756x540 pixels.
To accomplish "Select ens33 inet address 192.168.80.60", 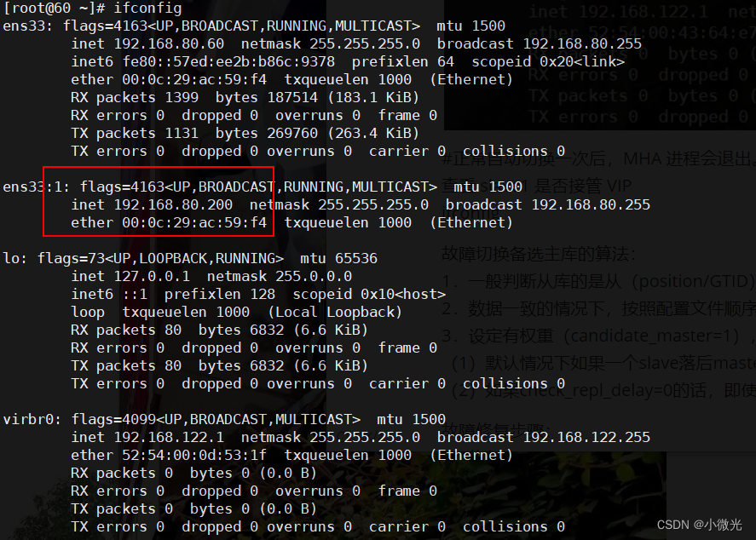I will pos(169,43).
